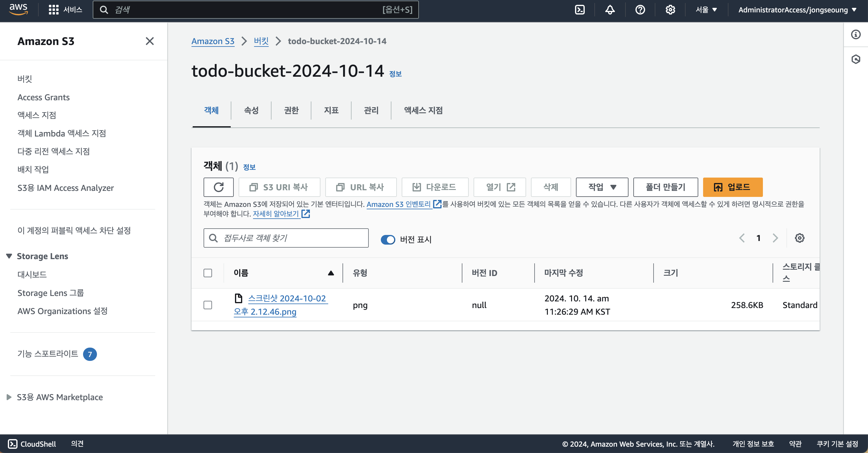Screen dimensions: 868x453
Task: Click the 다운로드 button
Action: point(435,187)
